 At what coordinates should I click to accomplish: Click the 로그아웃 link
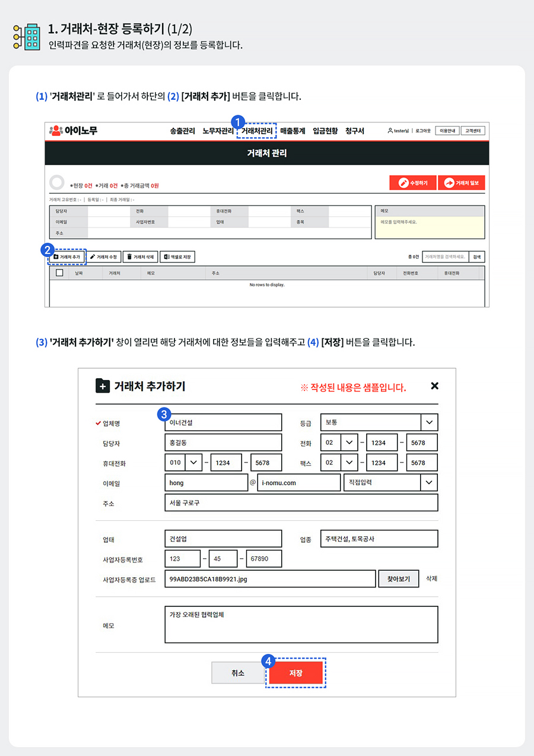tap(423, 131)
